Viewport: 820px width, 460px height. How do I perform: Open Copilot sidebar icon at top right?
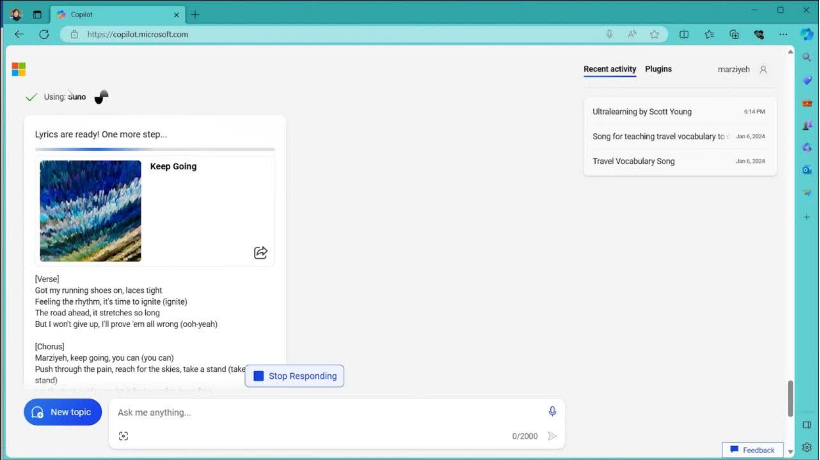point(807,34)
